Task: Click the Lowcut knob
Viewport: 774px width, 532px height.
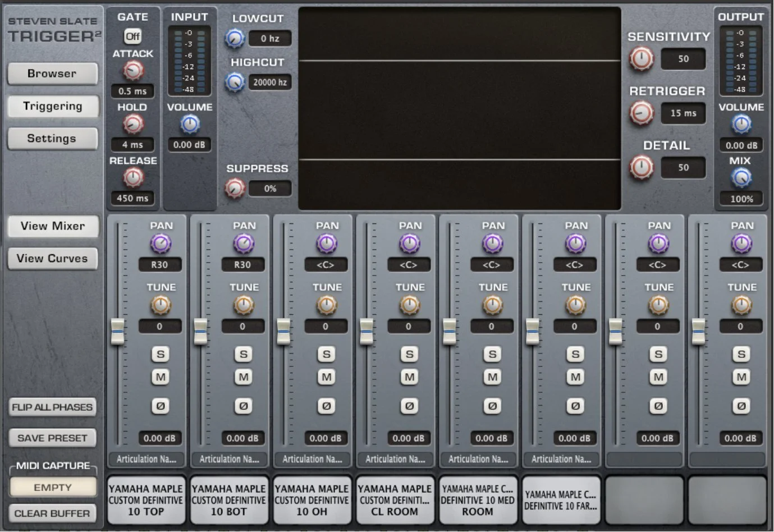Action: [x=235, y=39]
